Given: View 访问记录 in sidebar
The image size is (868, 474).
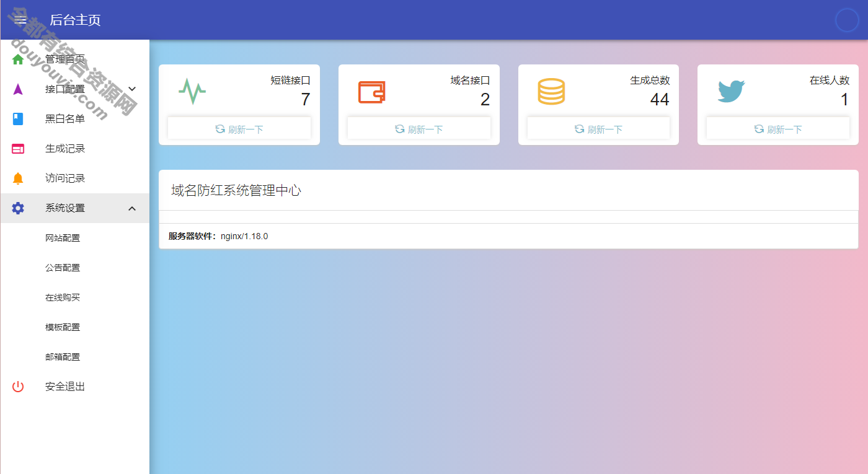Looking at the screenshot, I should (74, 178).
